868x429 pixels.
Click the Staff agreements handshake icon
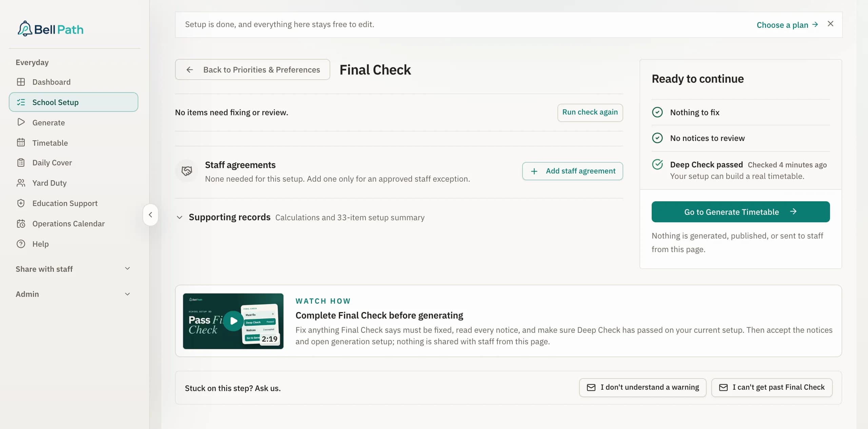[x=186, y=171]
